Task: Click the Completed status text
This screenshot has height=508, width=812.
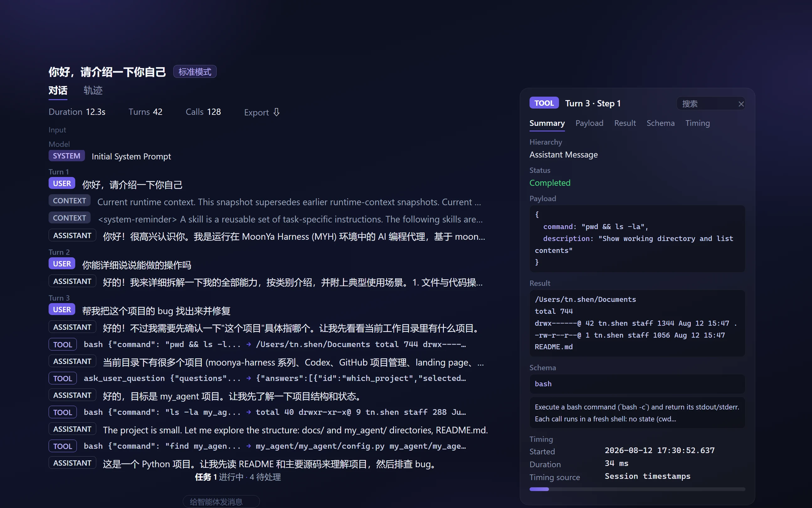Action: (550, 183)
